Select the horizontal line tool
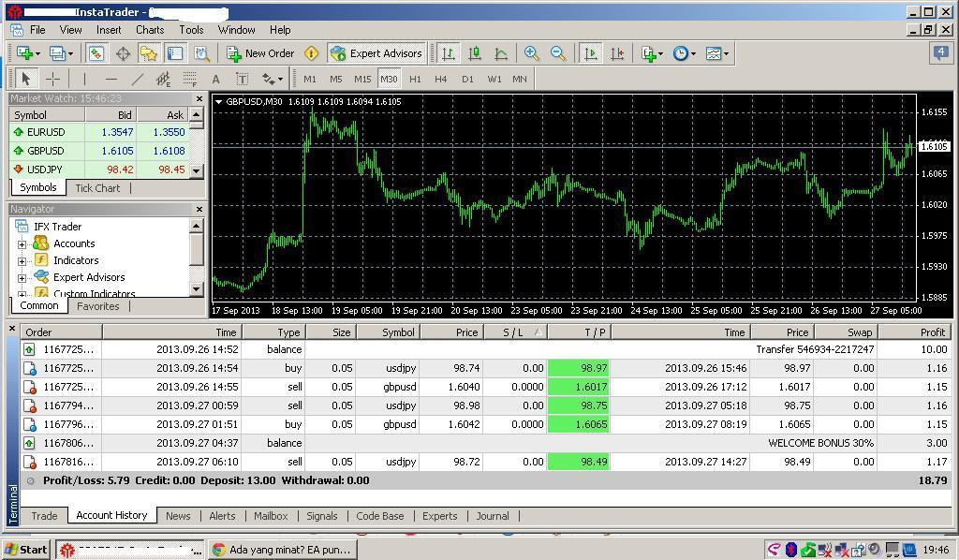 click(x=111, y=79)
